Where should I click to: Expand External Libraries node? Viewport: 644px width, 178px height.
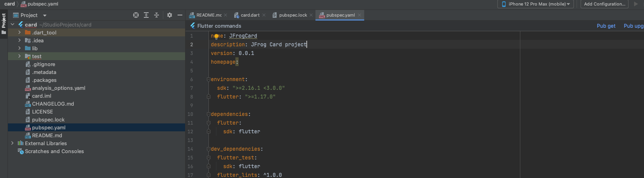pyautogui.click(x=12, y=143)
